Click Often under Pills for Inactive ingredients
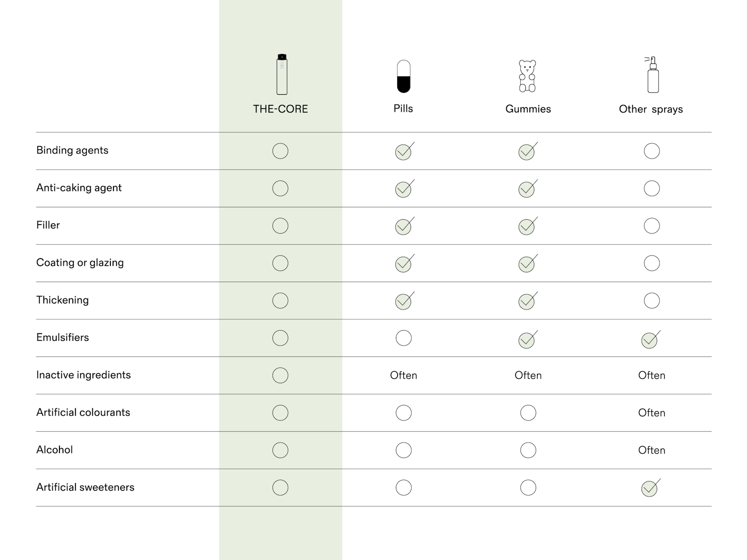This screenshot has height=560, width=747. tap(403, 376)
